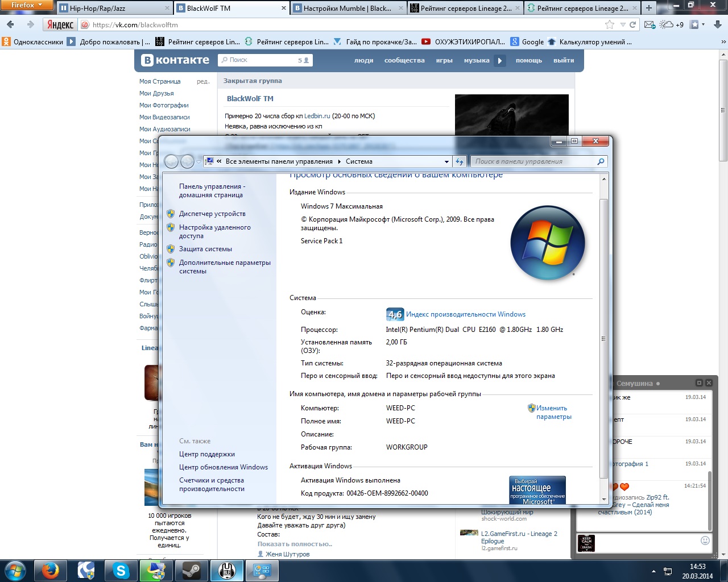728x582 pixels.
Task: Click the refresh button in control panel address bar
Action: click(460, 161)
